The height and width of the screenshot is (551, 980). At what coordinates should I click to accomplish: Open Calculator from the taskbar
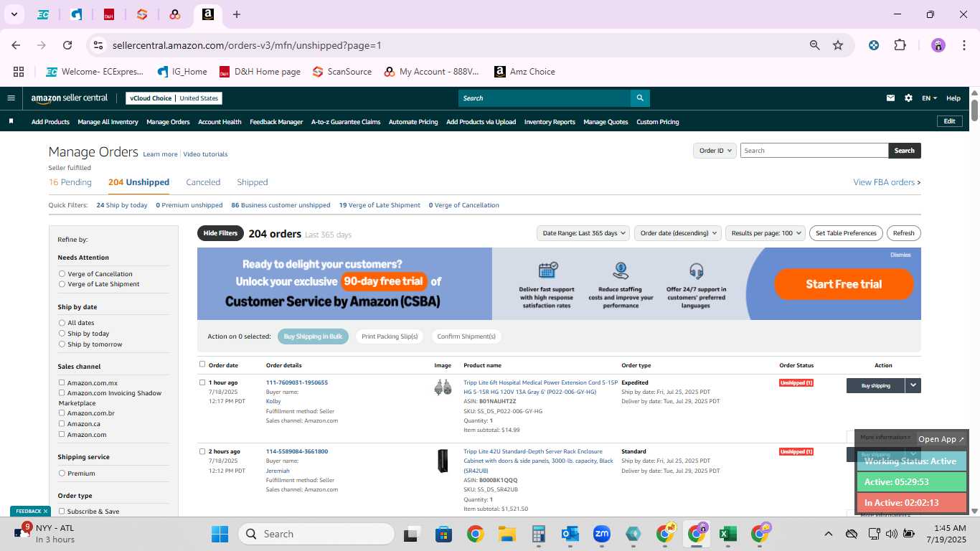tap(539, 534)
